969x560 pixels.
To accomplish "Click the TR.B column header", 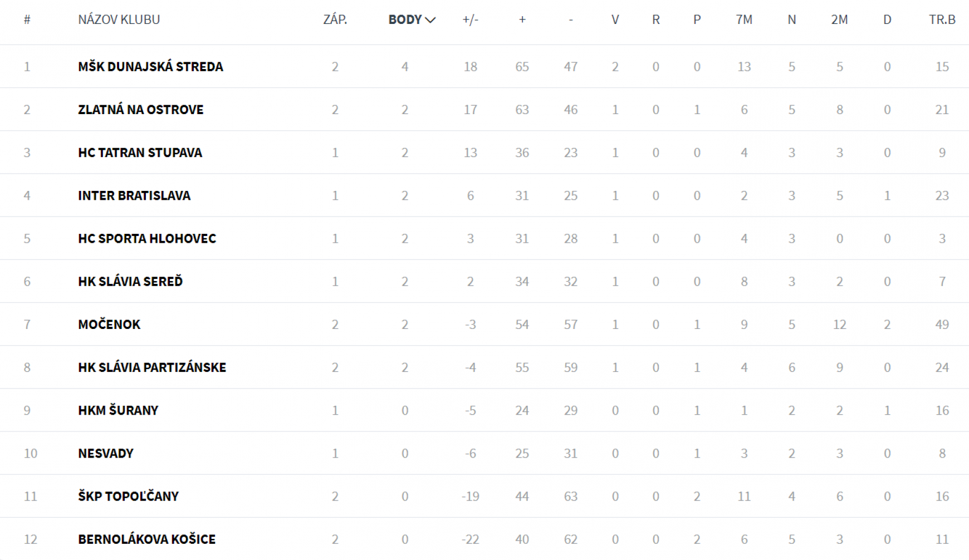I will point(942,19).
